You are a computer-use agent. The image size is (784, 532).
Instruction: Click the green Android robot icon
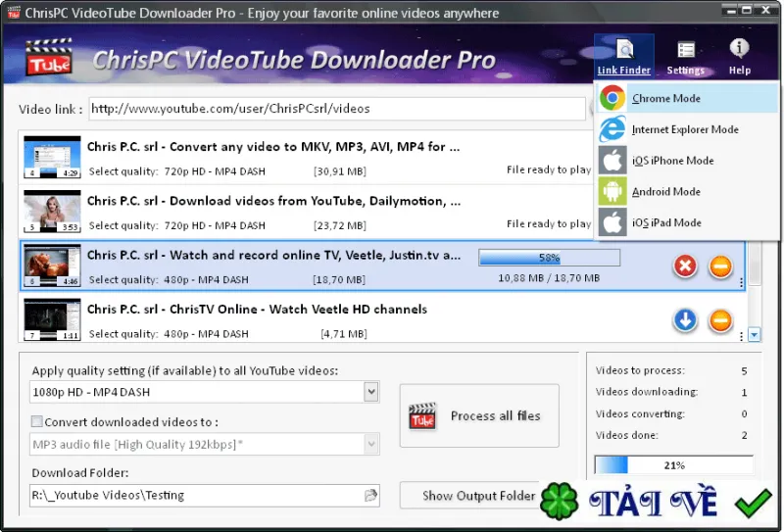pos(612,191)
